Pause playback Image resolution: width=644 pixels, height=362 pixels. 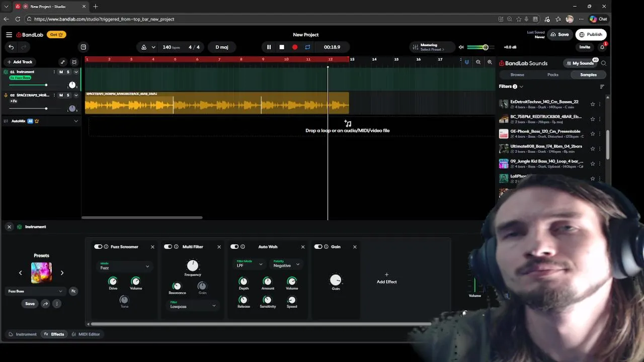pyautogui.click(x=269, y=47)
